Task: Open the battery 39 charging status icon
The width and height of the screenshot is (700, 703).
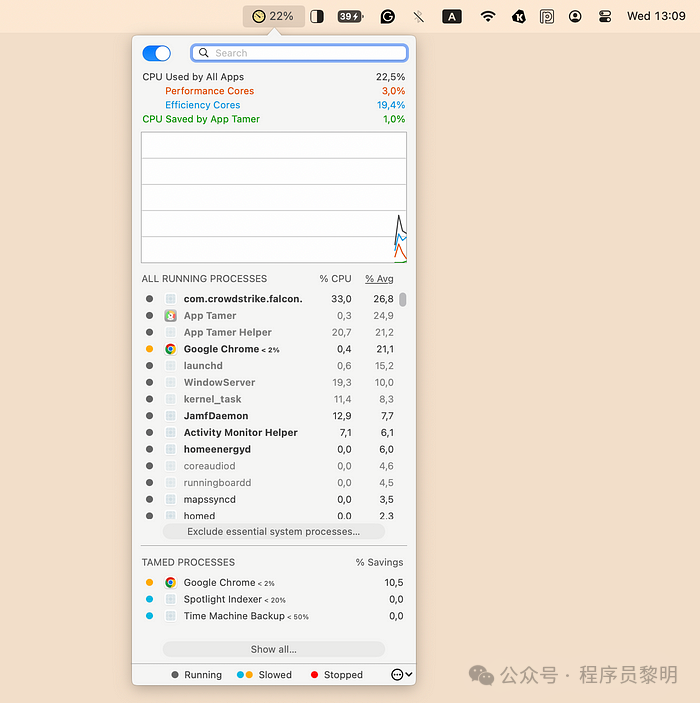Action: click(x=350, y=17)
